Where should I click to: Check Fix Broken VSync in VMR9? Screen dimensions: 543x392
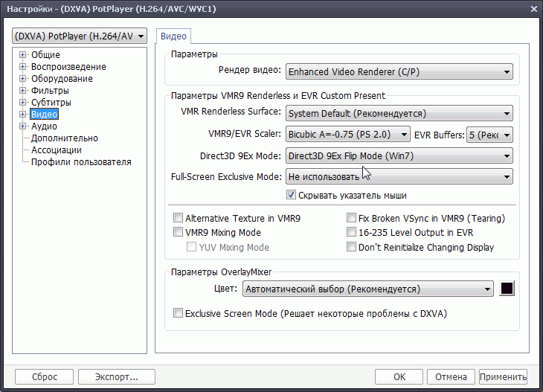[352, 219]
